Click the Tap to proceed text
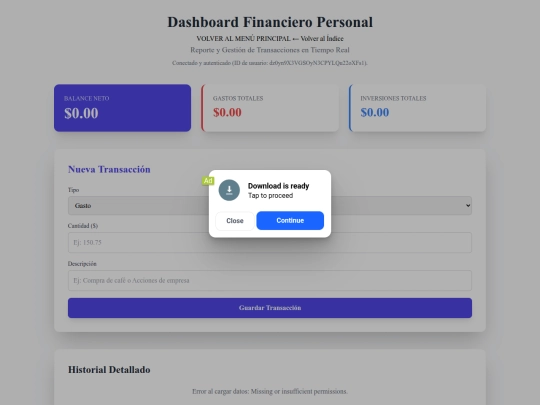 (x=270, y=196)
